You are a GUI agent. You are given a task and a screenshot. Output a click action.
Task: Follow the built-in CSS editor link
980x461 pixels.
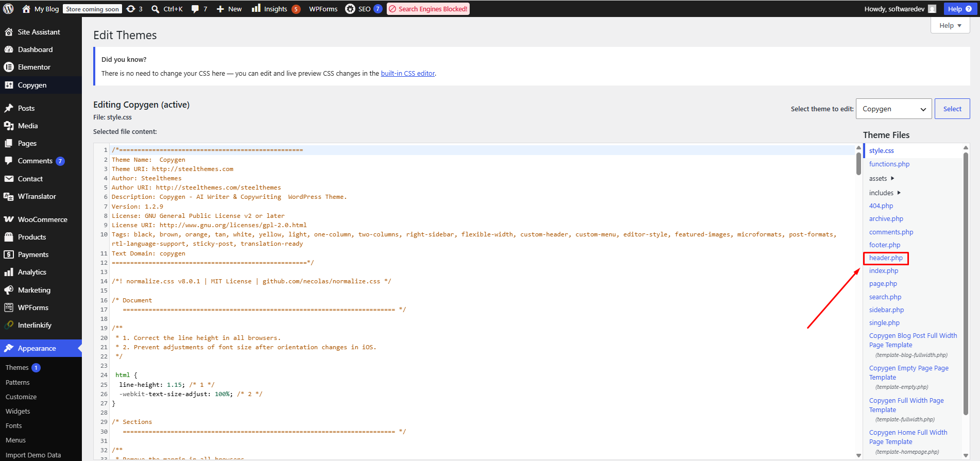(408, 73)
